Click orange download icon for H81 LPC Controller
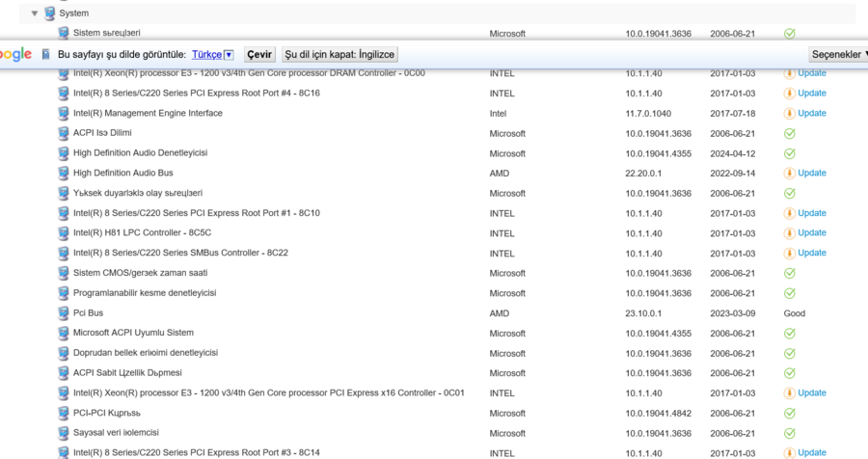 [789, 233]
